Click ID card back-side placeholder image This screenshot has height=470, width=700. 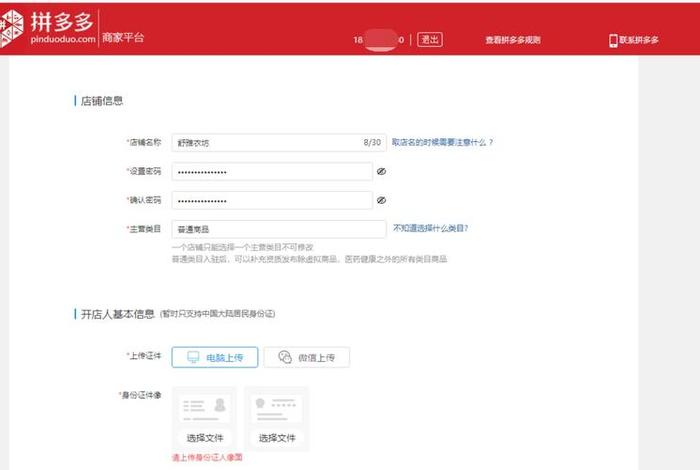[277, 408]
